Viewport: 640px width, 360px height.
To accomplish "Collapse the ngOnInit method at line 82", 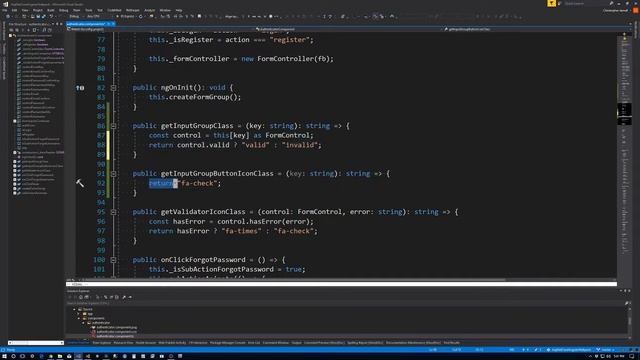I will (x=113, y=88).
